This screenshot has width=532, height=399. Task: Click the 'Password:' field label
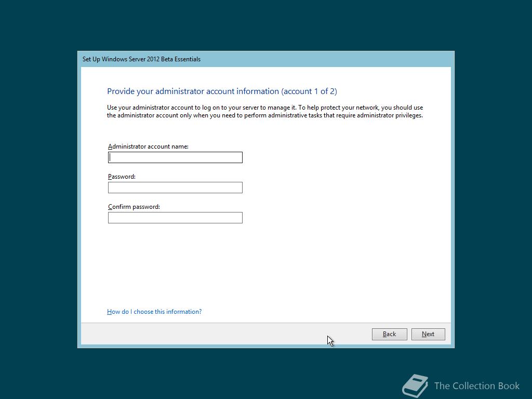coord(122,177)
